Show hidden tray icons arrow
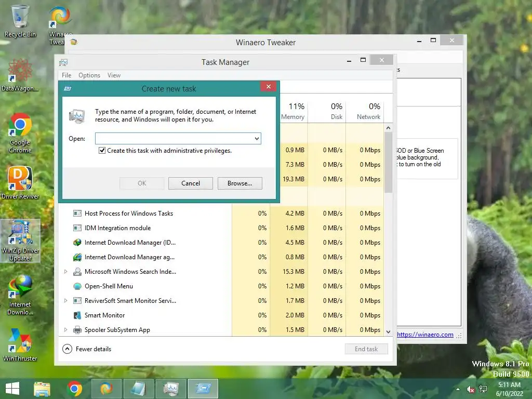Screen dimensions: 532x399 pos(458,389)
